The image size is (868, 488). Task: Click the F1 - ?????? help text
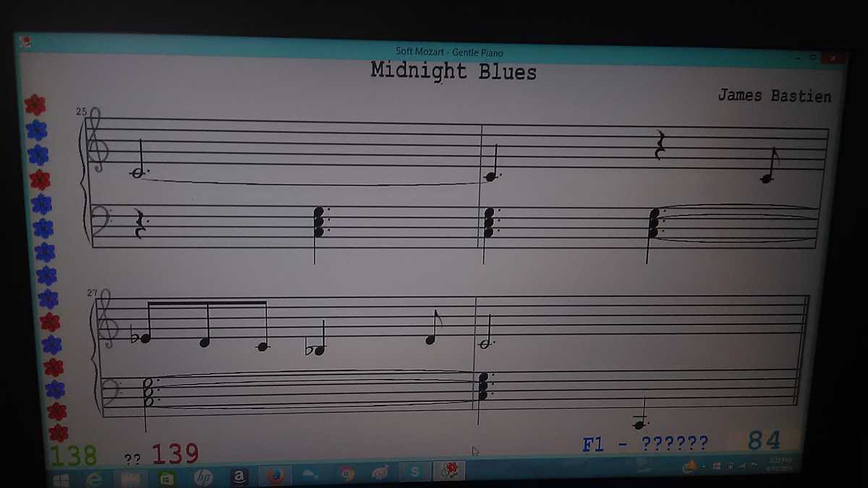(x=645, y=443)
